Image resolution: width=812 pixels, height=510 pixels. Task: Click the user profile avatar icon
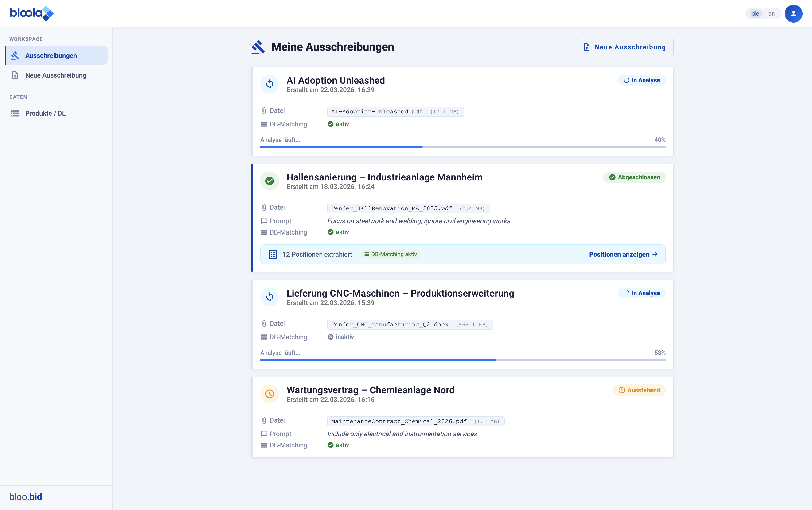793,13
